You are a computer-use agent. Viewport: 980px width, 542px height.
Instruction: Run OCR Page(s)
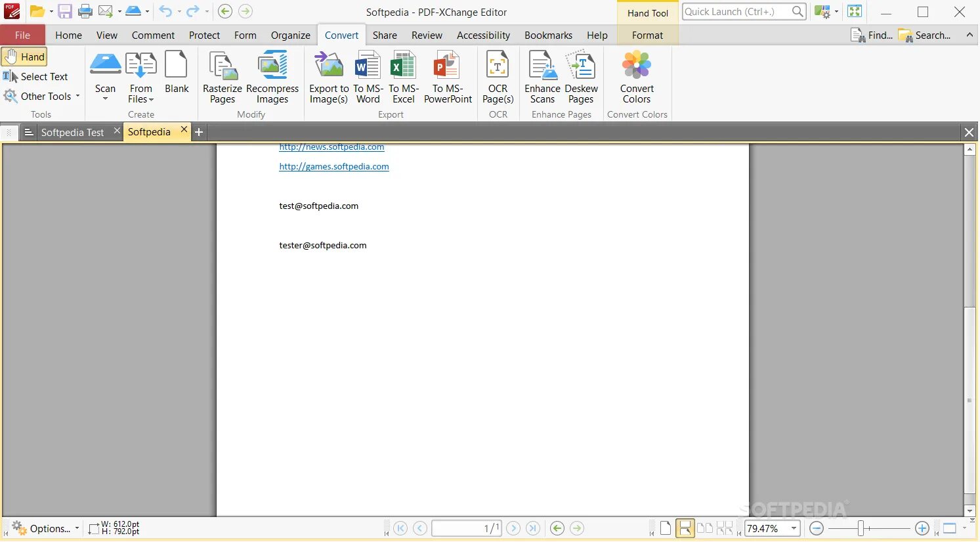[498, 78]
